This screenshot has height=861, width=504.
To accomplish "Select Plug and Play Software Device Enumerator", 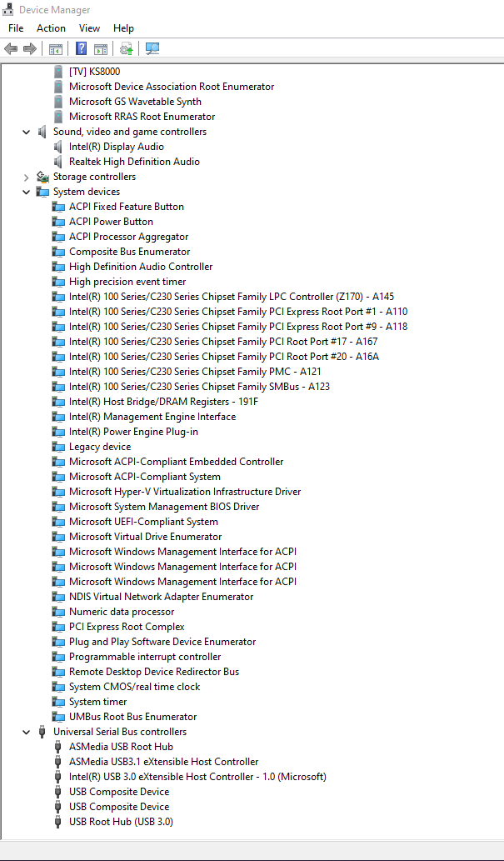I will [162, 642].
